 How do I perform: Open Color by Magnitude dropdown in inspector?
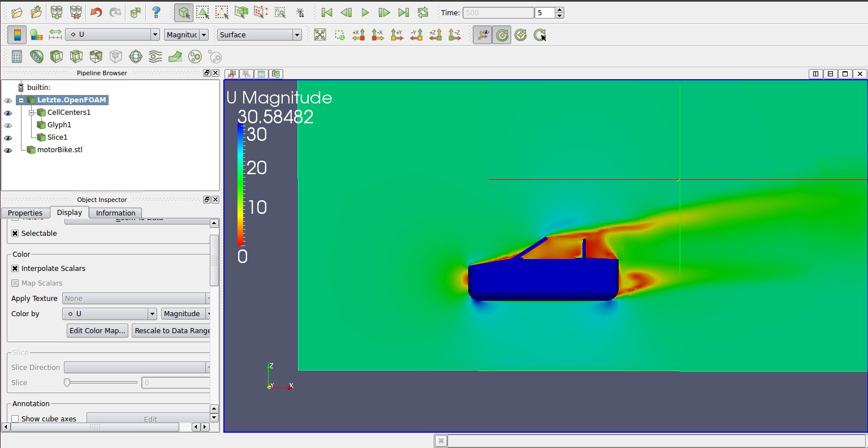tap(186, 314)
